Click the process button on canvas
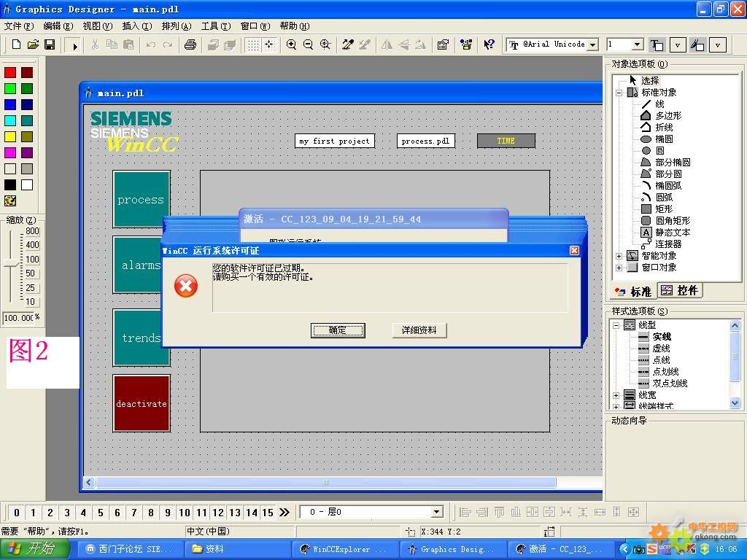Viewport: 747px width, 560px height. pyautogui.click(x=141, y=200)
